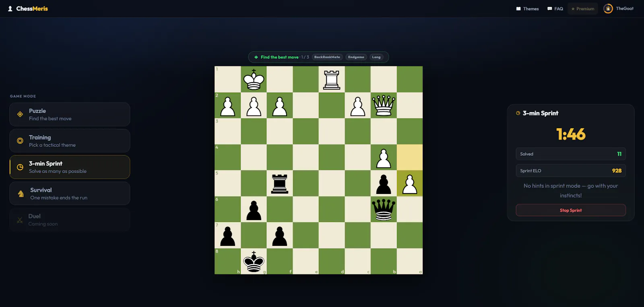Open the FAQ page

[555, 8]
